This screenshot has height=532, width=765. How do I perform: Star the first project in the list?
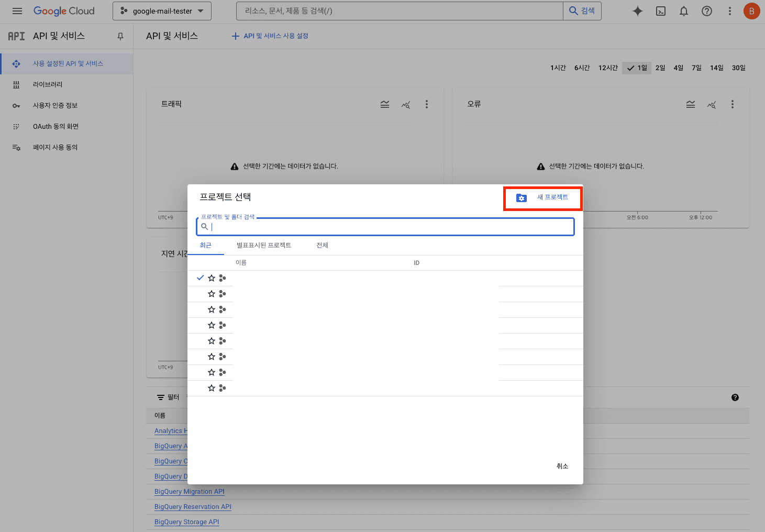212,278
